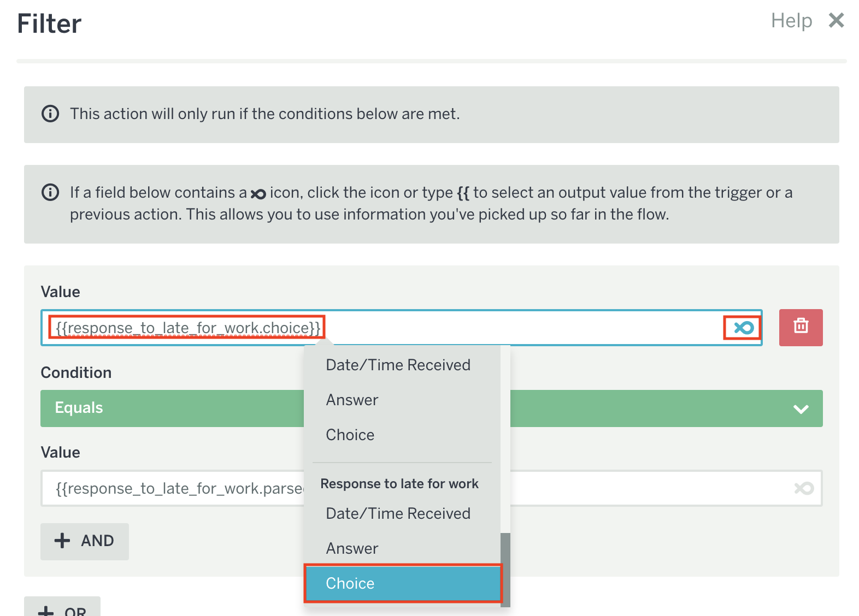Delete the condition with the red trash button
The width and height of the screenshot is (859, 616).
[801, 328]
